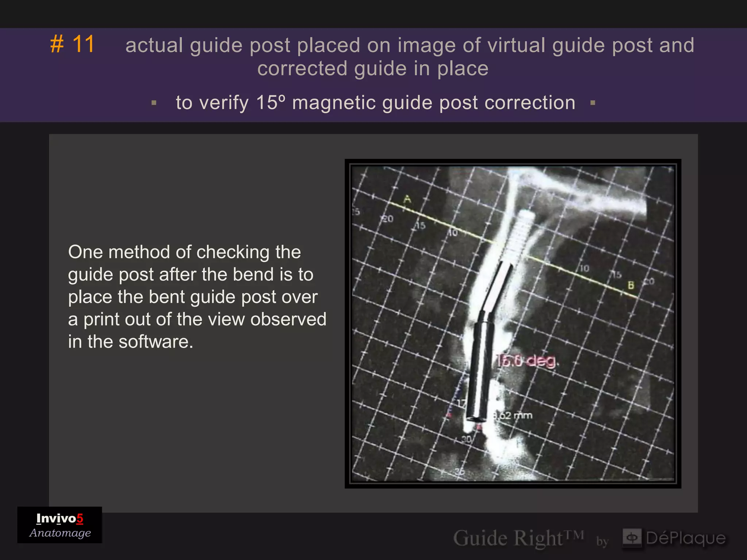
Task: Click the paragraph beginning 'One method of checking'
Action: [197, 296]
